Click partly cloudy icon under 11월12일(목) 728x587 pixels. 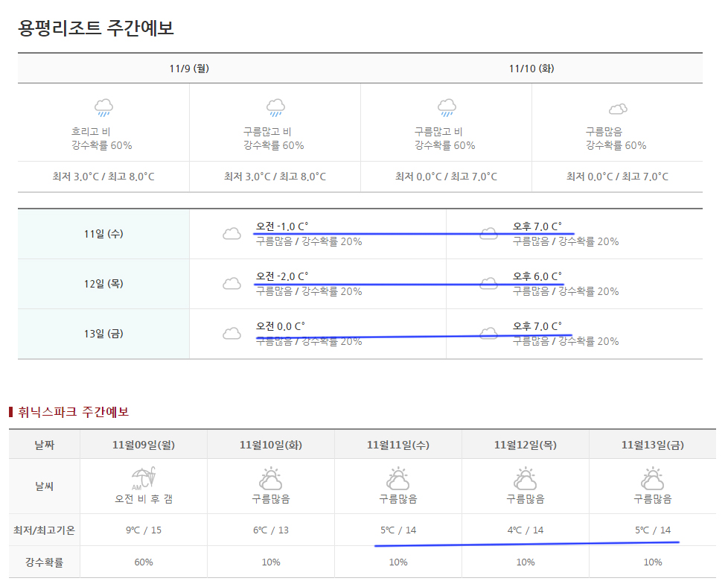coord(525,479)
